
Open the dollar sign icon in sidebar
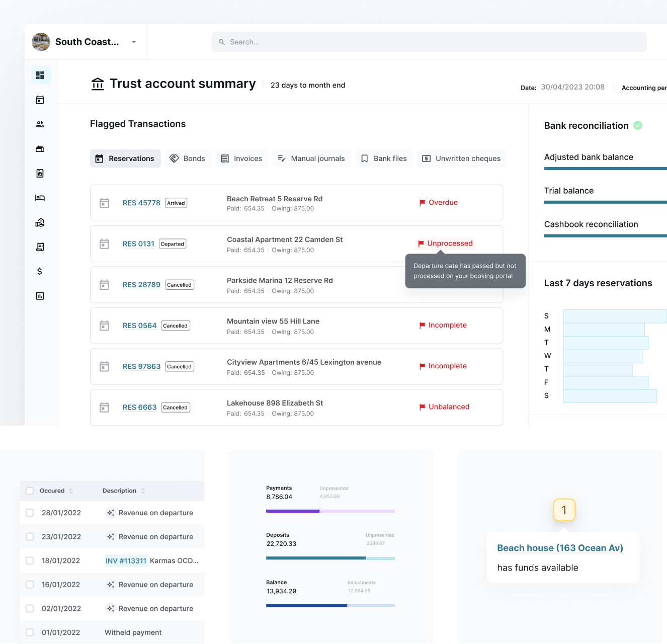(40, 272)
